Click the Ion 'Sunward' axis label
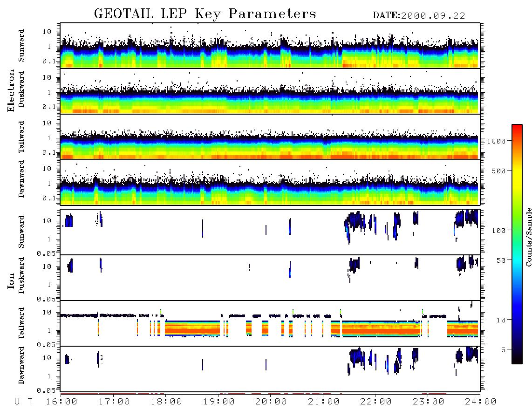The height and width of the screenshot is (410, 532). [21, 232]
